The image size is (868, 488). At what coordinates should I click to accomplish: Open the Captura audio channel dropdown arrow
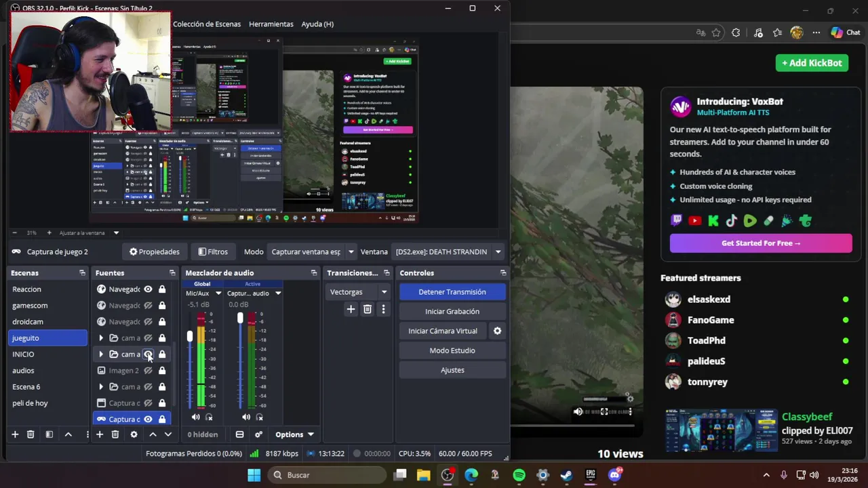(x=278, y=293)
